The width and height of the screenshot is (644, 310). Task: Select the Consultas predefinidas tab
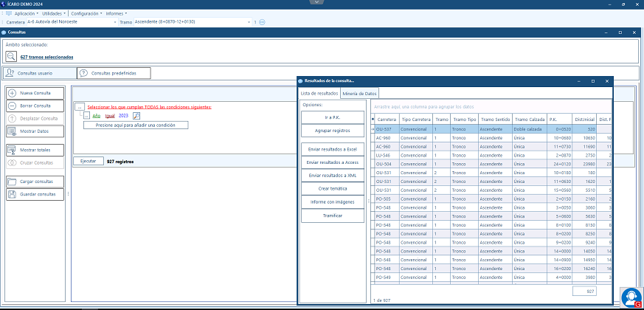114,73
